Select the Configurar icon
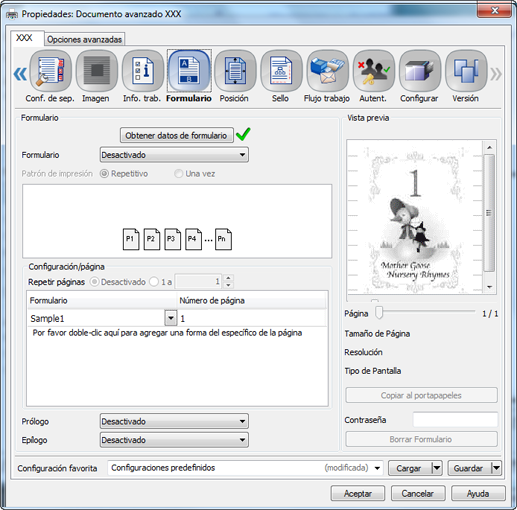This screenshot has width=517, height=510. [420, 71]
